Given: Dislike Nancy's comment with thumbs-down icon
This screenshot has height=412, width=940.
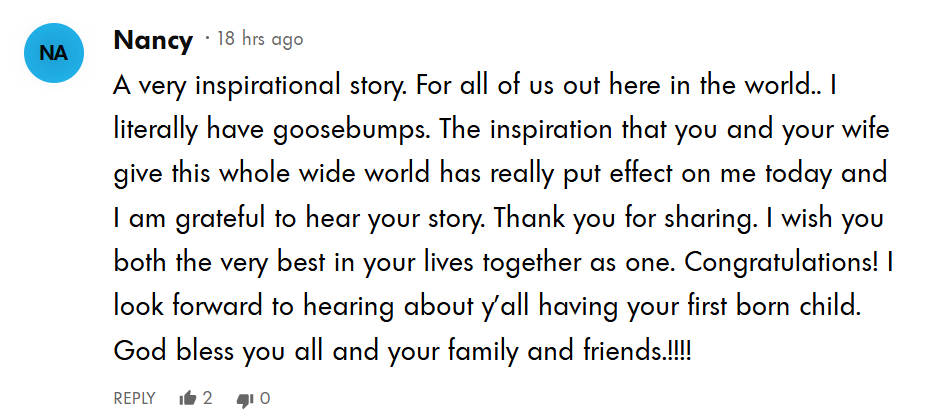Looking at the screenshot, I should (245, 399).
